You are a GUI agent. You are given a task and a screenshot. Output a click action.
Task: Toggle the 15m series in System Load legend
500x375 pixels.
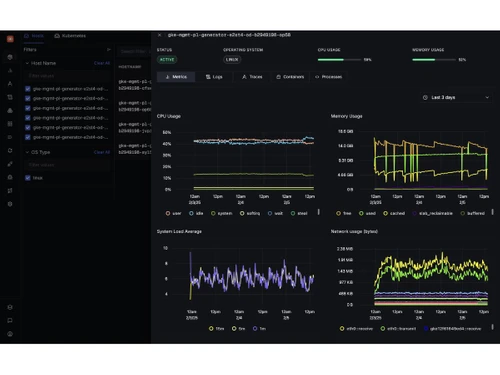[x=216, y=329]
